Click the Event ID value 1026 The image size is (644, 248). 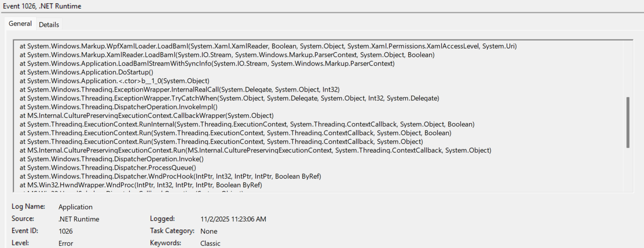(x=66, y=231)
